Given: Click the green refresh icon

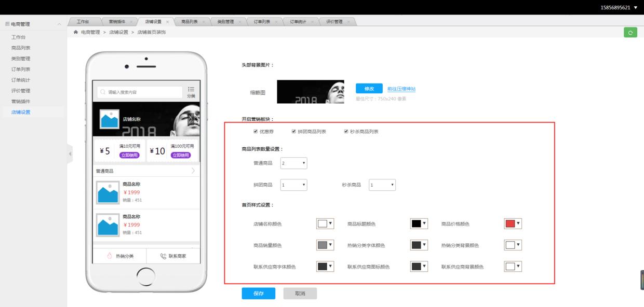Looking at the screenshot, I should pyautogui.click(x=630, y=33).
